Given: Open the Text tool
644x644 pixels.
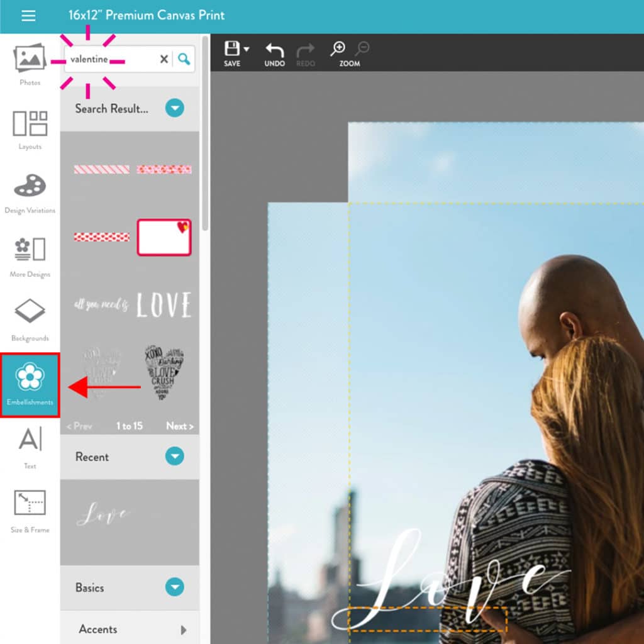Looking at the screenshot, I should click(x=30, y=448).
